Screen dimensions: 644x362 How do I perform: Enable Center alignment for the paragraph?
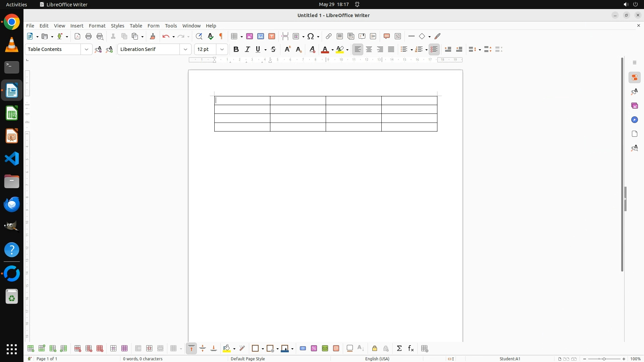pos(369,49)
